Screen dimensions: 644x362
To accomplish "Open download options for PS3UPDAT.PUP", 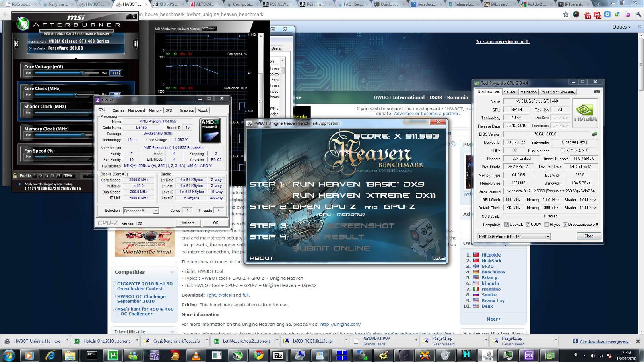I will click(x=416, y=341).
